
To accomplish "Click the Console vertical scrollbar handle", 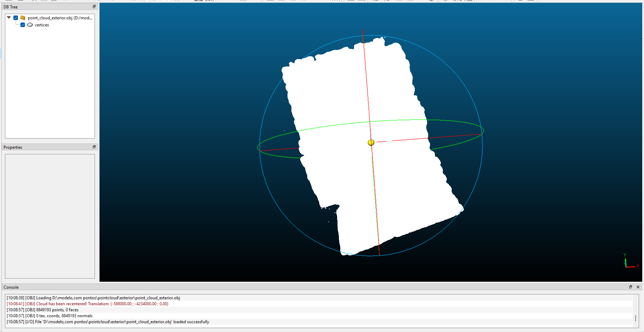I will [636, 318].
